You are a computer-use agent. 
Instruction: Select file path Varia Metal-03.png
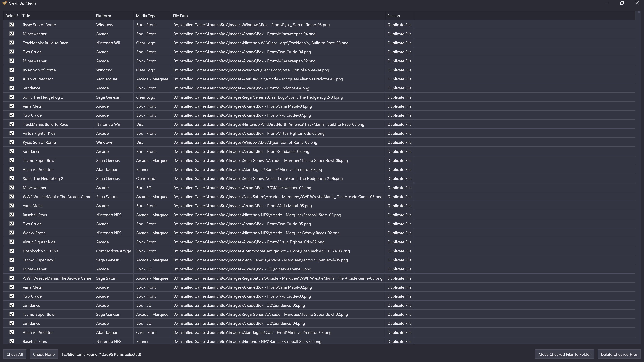point(242,206)
